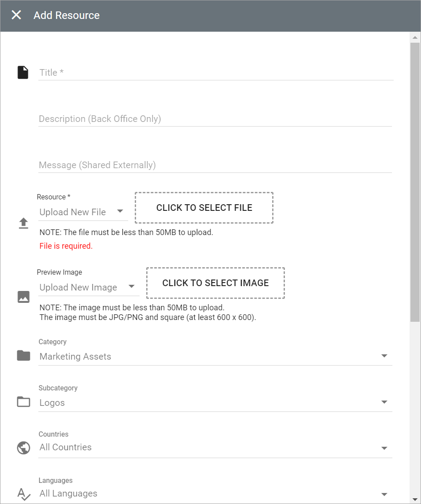Viewport: 421px width, 504px height.
Task: Click the spellcheck icon beside Languages
Action: point(24,494)
